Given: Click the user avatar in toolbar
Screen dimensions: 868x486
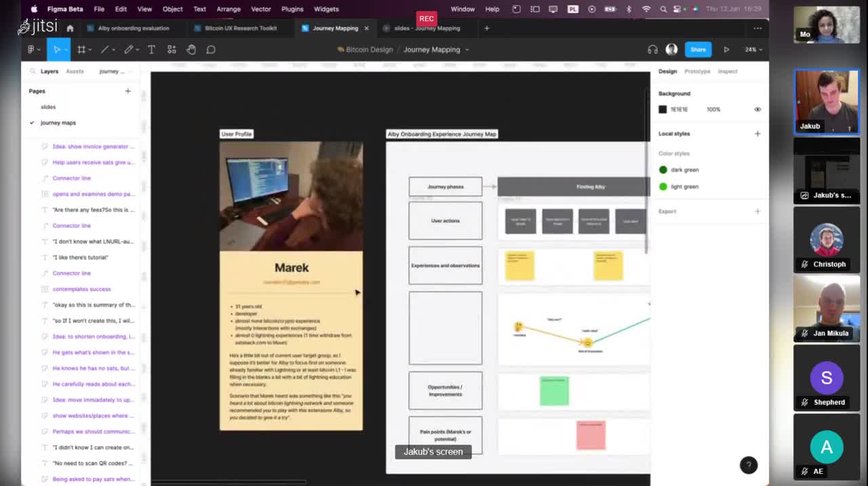Looking at the screenshot, I should pos(671,50).
